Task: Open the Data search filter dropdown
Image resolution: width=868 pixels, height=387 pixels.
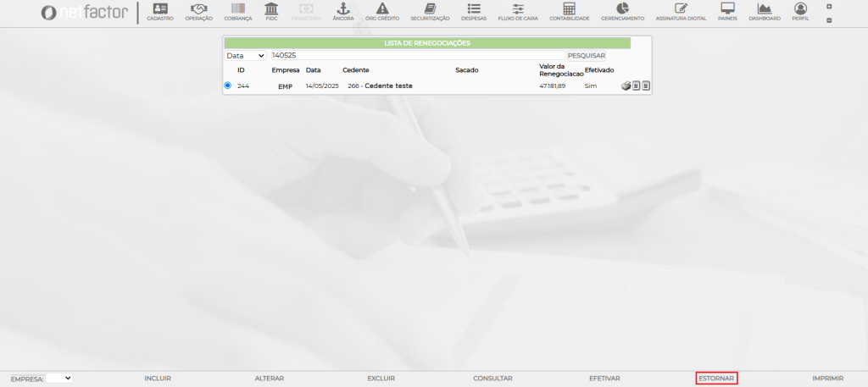Action: click(245, 55)
